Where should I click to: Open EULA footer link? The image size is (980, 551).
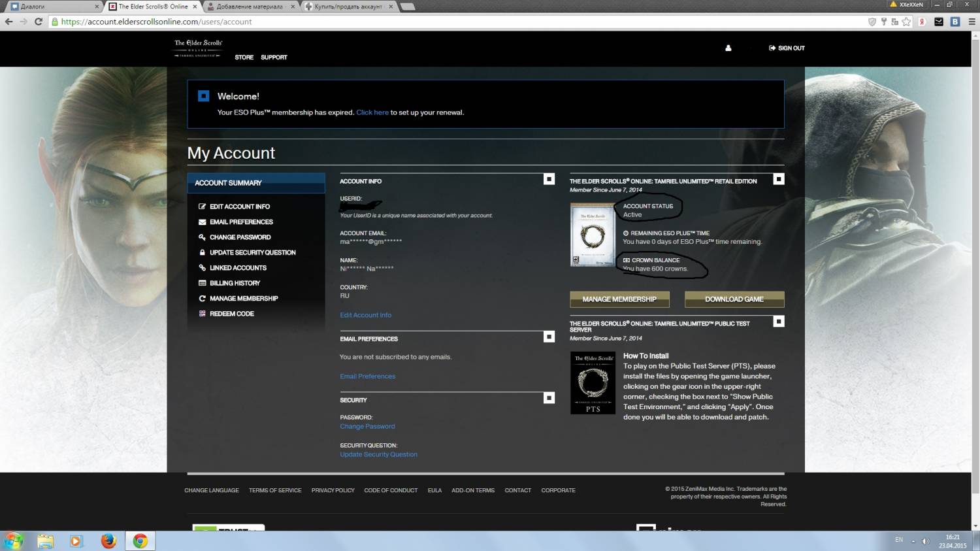[435, 490]
